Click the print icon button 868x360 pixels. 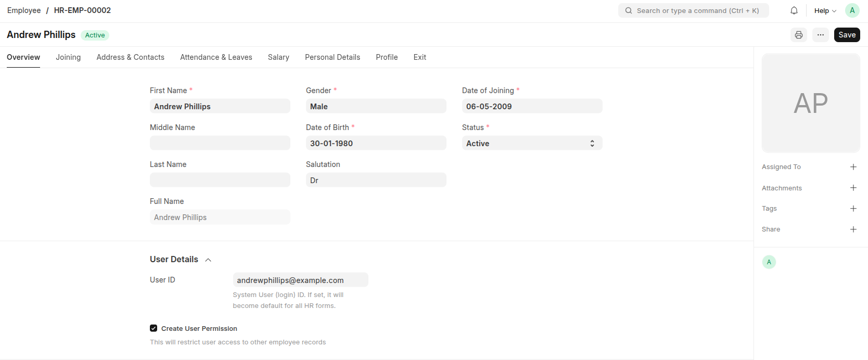[x=799, y=35]
